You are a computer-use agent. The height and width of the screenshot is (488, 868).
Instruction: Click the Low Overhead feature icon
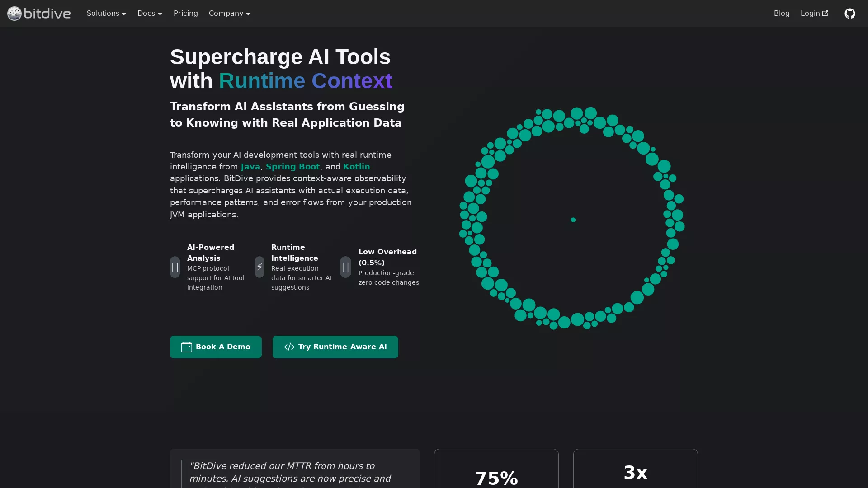pos(345,267)
